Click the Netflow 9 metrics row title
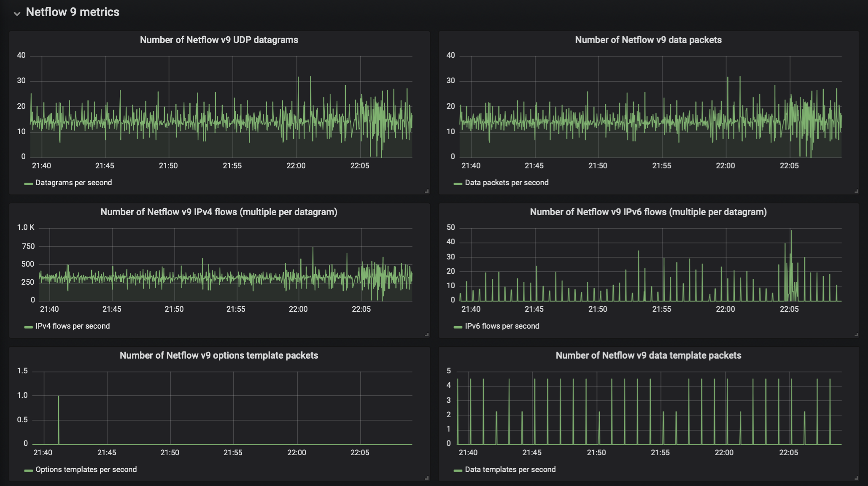The width and height of the screenshot is (868, 486). click(73, 12)
